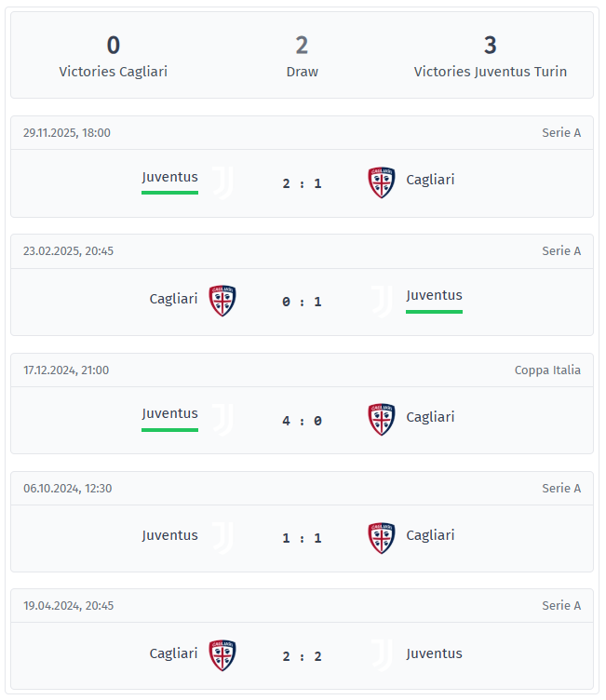606x700 pixels.
Task: Select the Draw summary stat
Action: point(302,56)
